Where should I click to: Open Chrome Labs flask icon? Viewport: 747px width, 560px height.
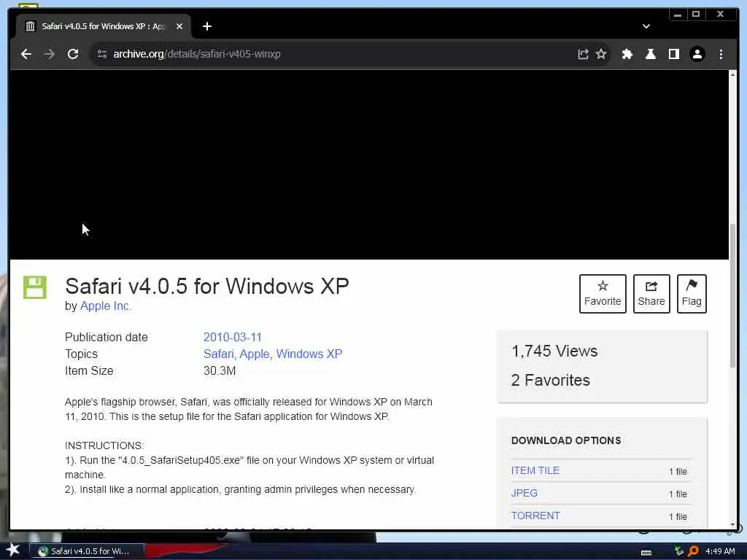pos(650,54)
